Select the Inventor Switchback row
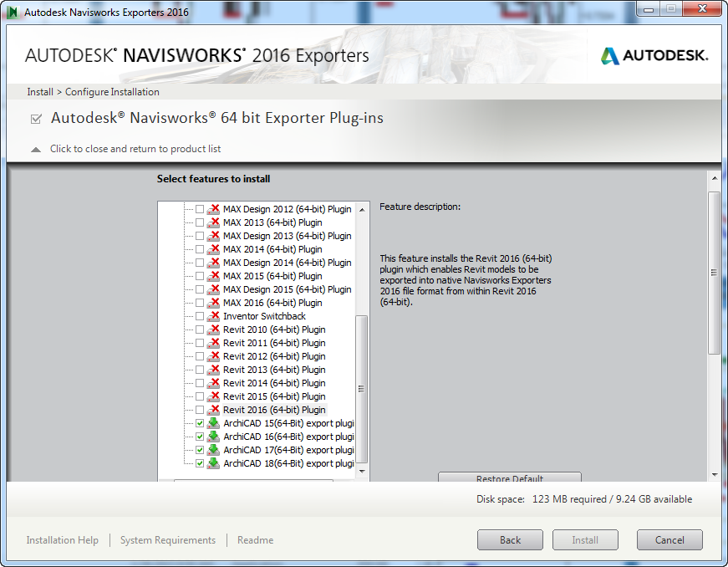Image resolution: width=728 pixels, height=567 pixels. [264, 316]
